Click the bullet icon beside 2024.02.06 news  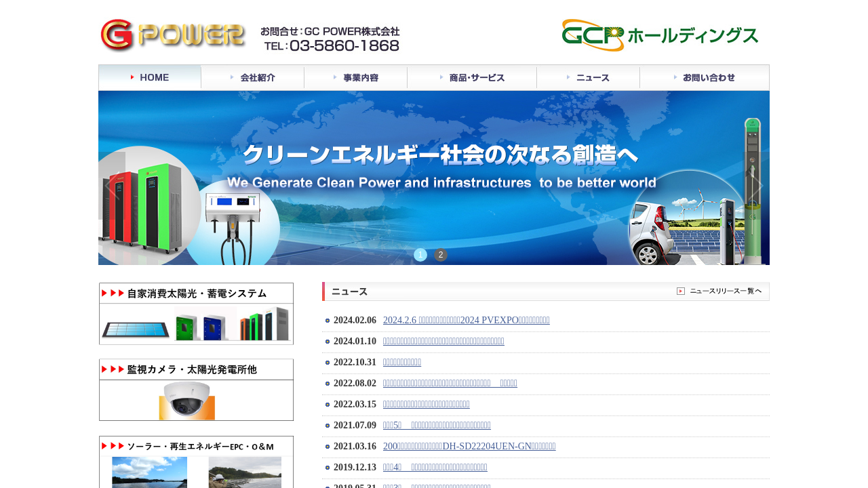click(x=328, y=321)
